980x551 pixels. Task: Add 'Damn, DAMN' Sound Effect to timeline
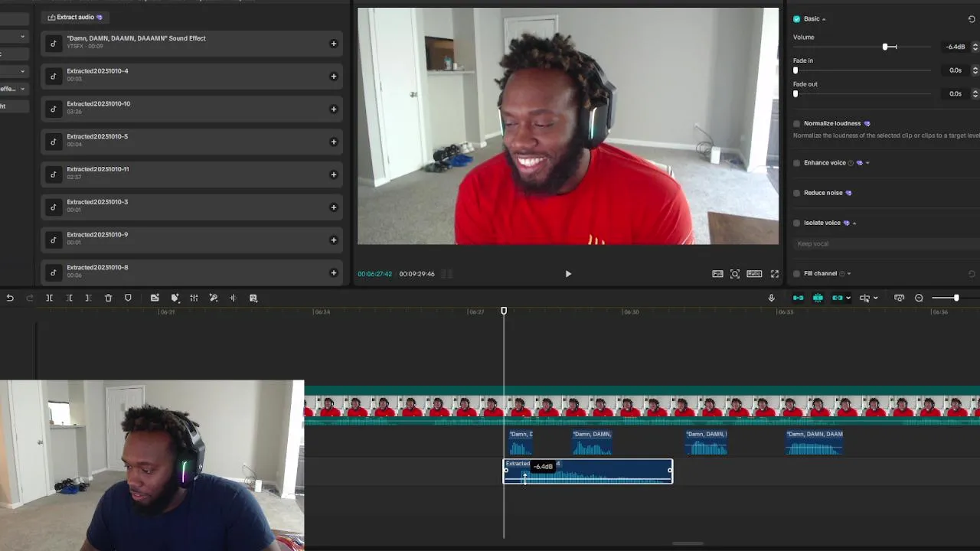[333, 44]
